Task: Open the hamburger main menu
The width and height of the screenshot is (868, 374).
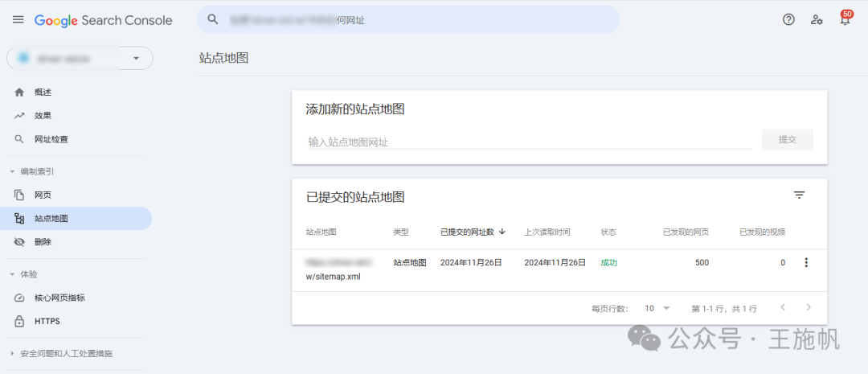Action: (18, 20)
